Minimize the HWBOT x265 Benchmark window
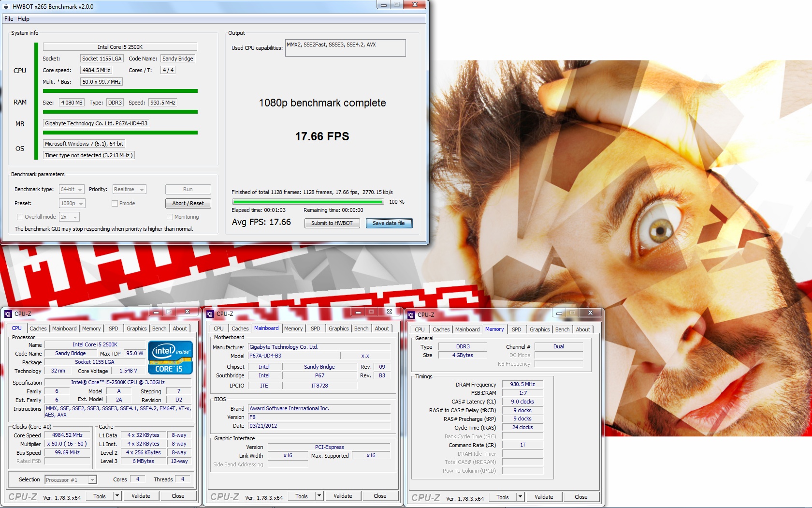 click(x=383, y=5)
